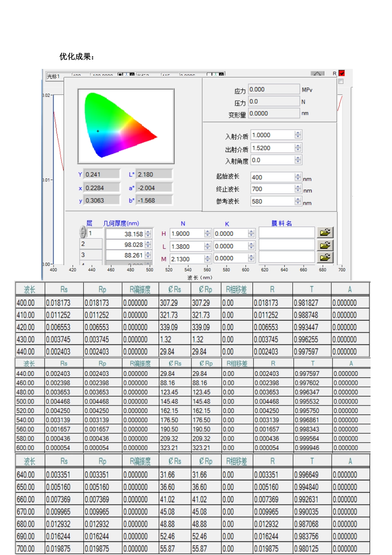Click the 膜料名 column heading
This screenshot has height=555, width=392.
[x=282, y=223]
